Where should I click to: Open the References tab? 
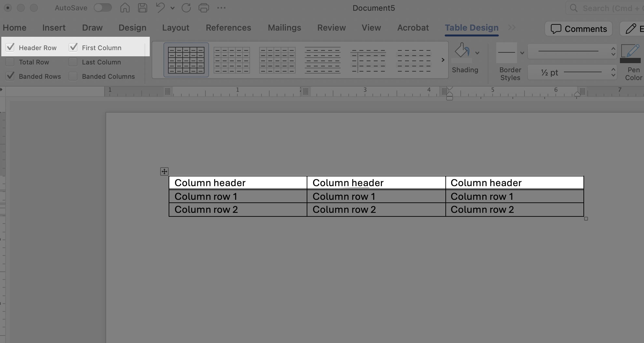click(228, 28)
